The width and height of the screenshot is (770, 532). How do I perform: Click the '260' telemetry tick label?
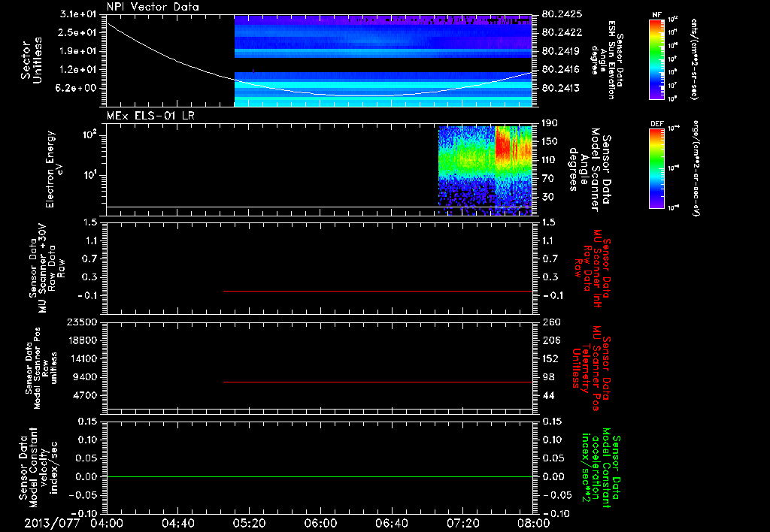[551, 322]
